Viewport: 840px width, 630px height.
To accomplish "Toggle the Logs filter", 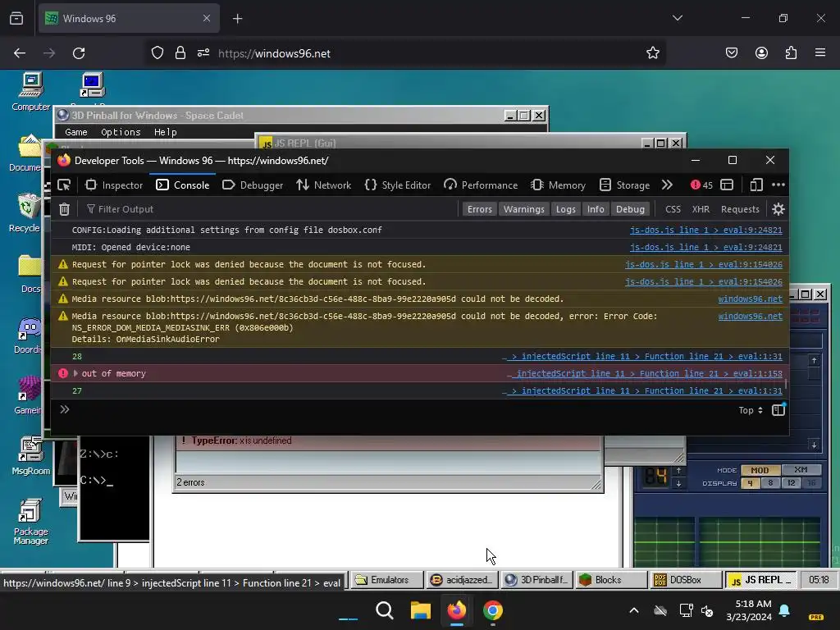I will coord(566,209).
